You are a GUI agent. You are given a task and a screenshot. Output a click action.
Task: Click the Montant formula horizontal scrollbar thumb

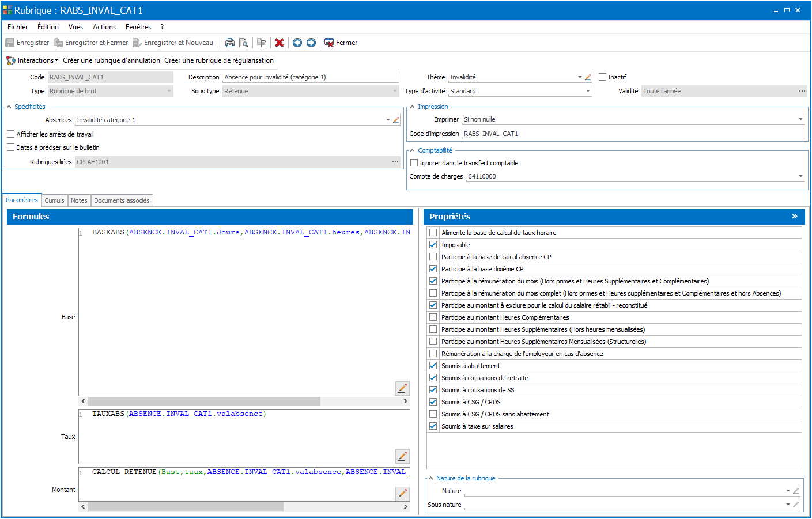coord(186,507)
